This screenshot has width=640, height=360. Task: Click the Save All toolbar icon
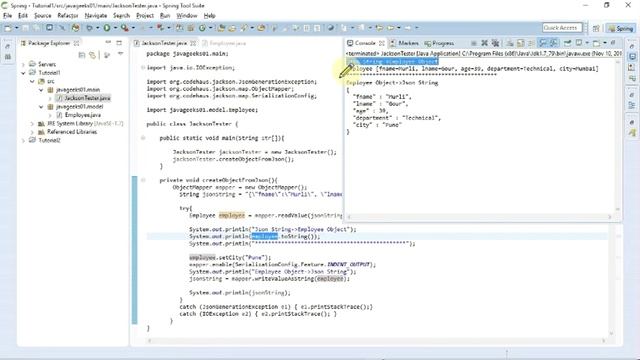click(36, 28)
